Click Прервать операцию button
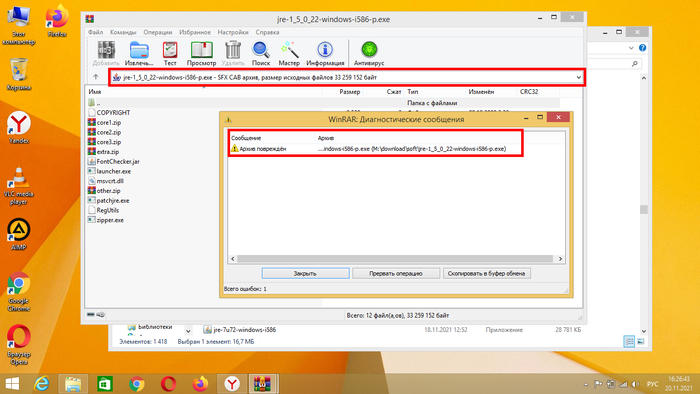Viewport: 700px width, 394px height. [x=396, y=274]
